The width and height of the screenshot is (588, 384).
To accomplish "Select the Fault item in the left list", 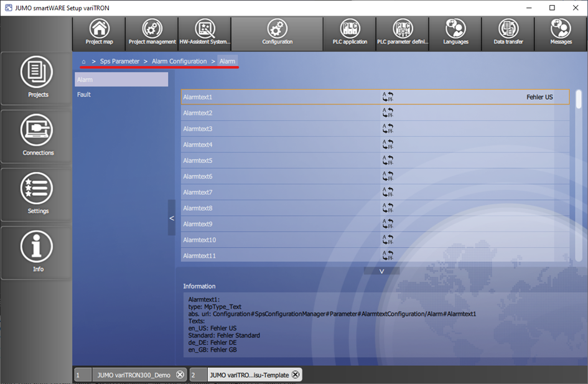I will (84, 95).
